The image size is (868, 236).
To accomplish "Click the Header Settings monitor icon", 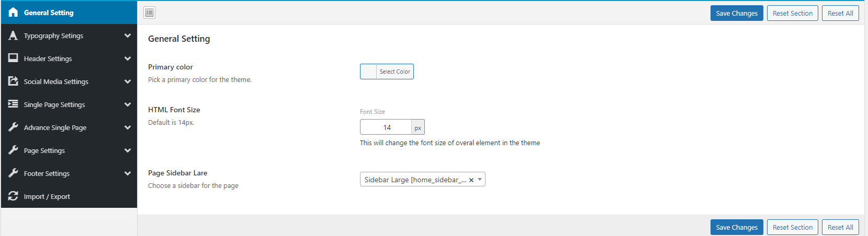I will coord(13,58).
